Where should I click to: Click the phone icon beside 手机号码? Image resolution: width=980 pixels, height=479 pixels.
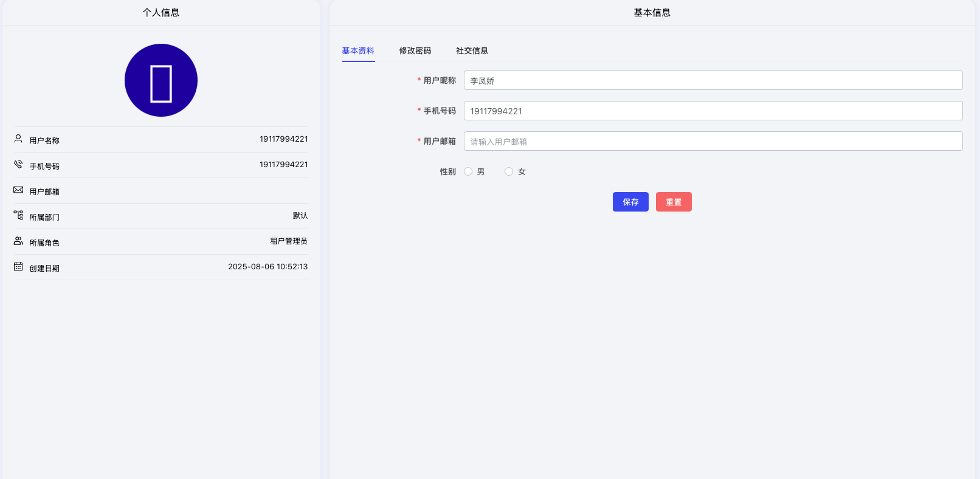(18, 164)
